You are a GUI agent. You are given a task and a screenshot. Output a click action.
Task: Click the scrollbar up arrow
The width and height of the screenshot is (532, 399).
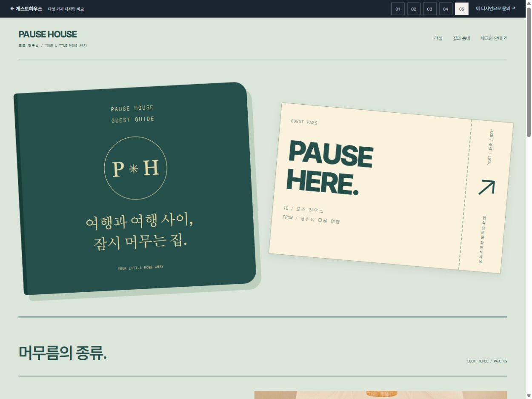click(x=529, y=3)
